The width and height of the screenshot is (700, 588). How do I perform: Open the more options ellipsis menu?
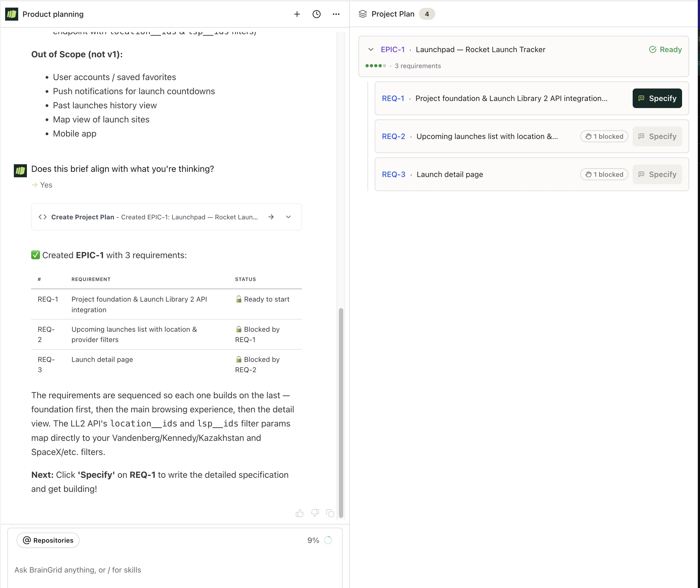[336, 14]
